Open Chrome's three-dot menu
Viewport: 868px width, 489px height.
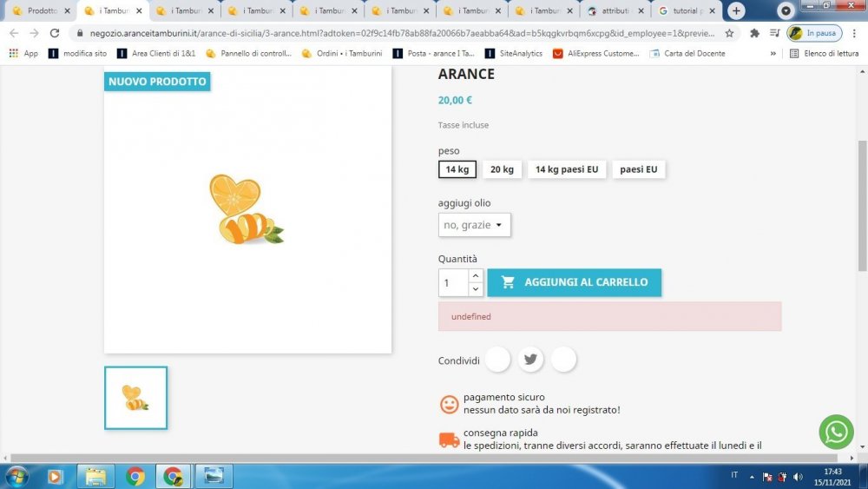[854, 33]
